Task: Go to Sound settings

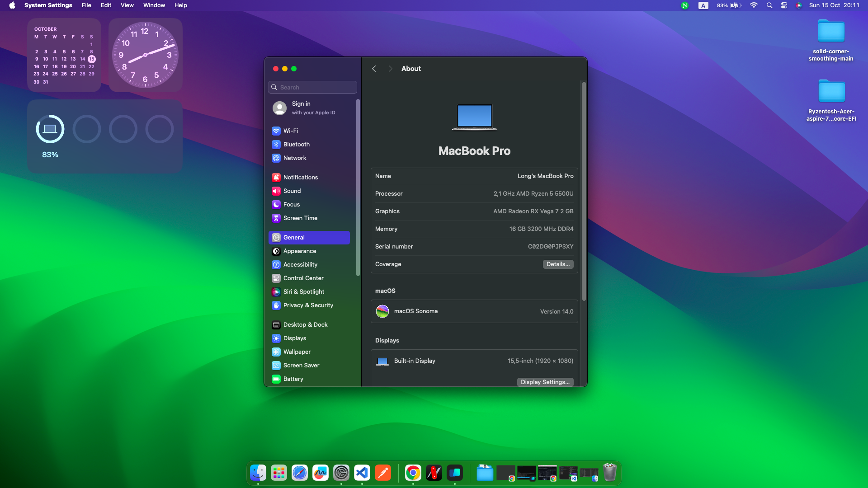Action: (x=292, y=191)
